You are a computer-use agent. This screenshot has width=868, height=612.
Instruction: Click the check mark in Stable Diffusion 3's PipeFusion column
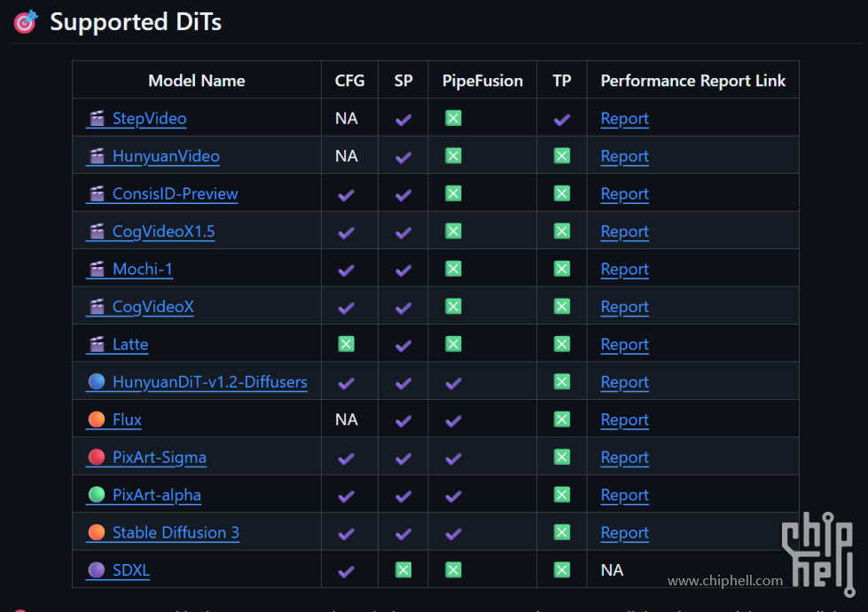click(453, 534)
